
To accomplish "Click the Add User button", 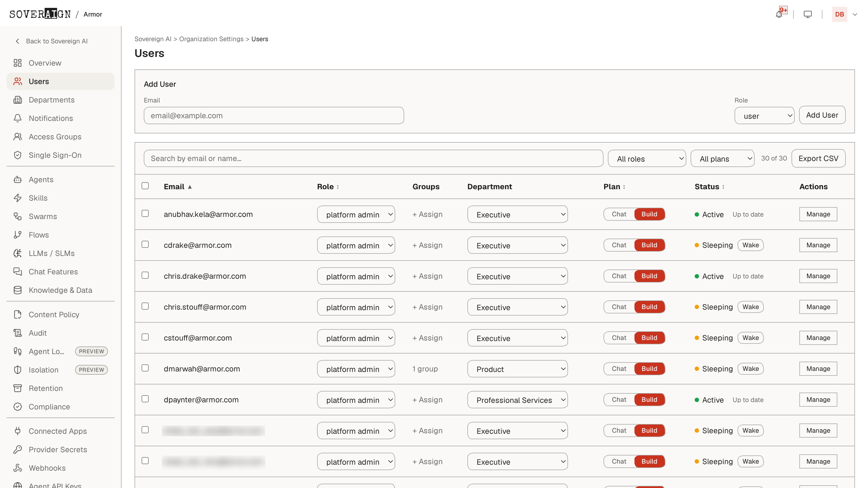I will (822, 115).
